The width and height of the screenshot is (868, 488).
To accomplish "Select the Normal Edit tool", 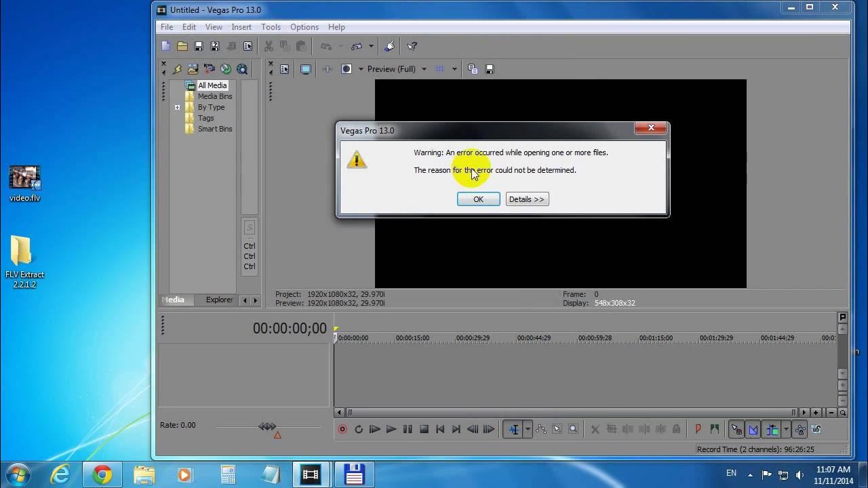I will pyautogui.click(x=513, y=429).
